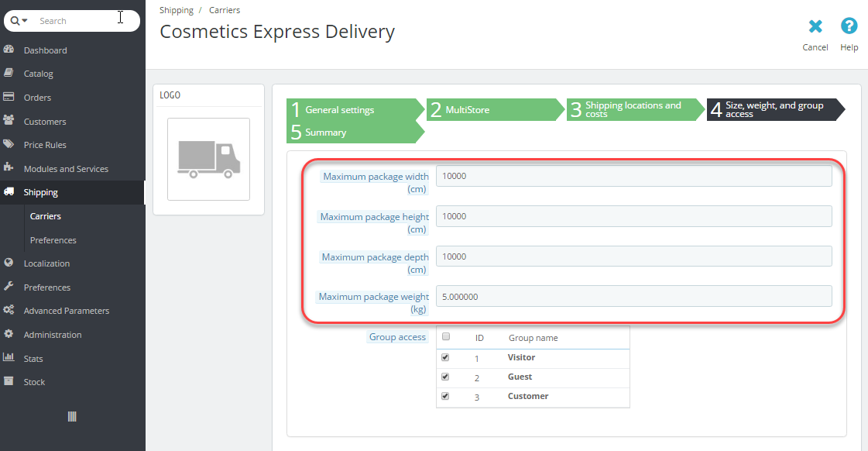Go to step 1 General settings
The image size is (868, 451).
[355, 110]
